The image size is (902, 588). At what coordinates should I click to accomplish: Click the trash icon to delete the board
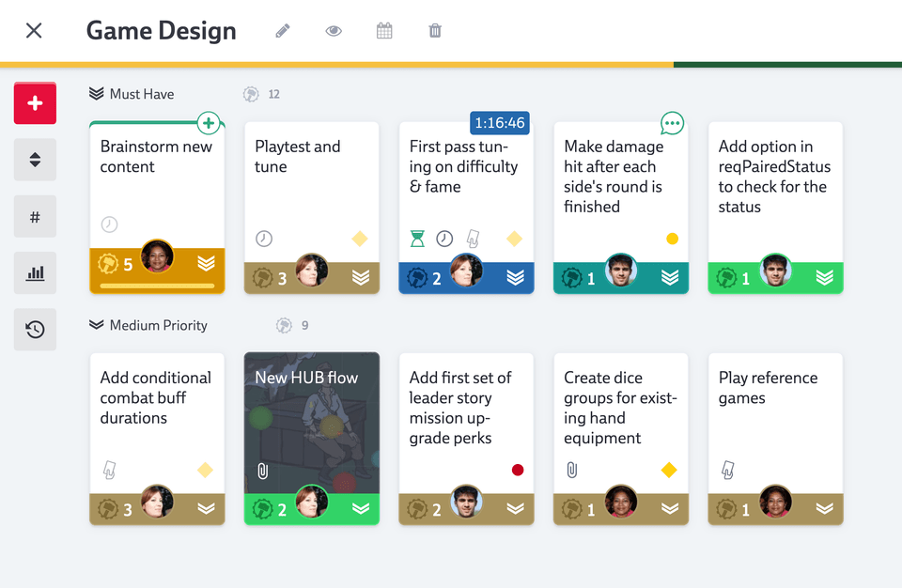pyautogui.click(x=434, y=30)
